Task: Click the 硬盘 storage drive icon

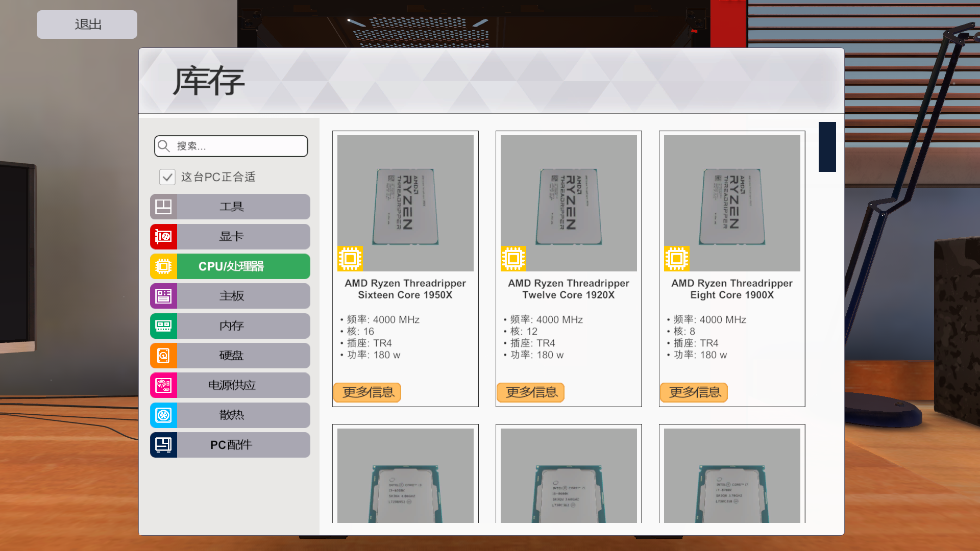Action: pyautogui.click(x=163, y=356)
